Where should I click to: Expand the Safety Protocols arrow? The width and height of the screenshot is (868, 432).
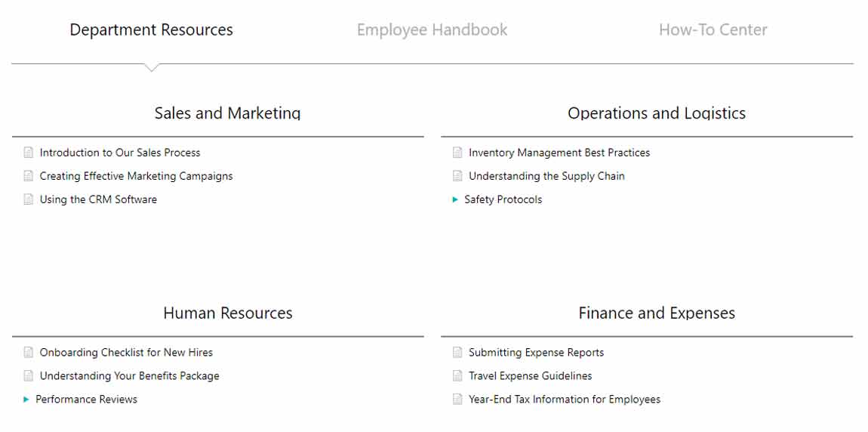click(x=455, y=199)
